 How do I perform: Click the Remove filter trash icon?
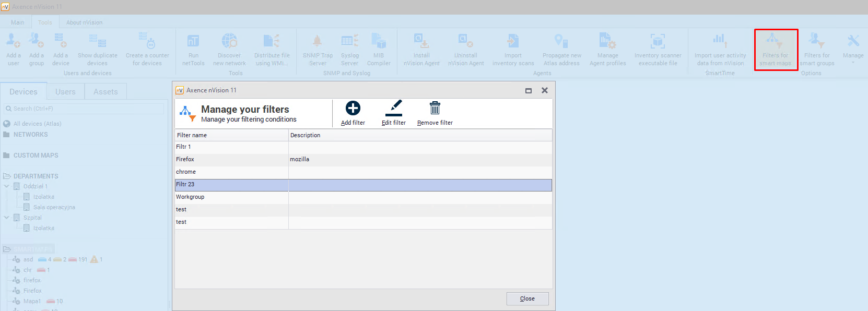pos(435,109)
